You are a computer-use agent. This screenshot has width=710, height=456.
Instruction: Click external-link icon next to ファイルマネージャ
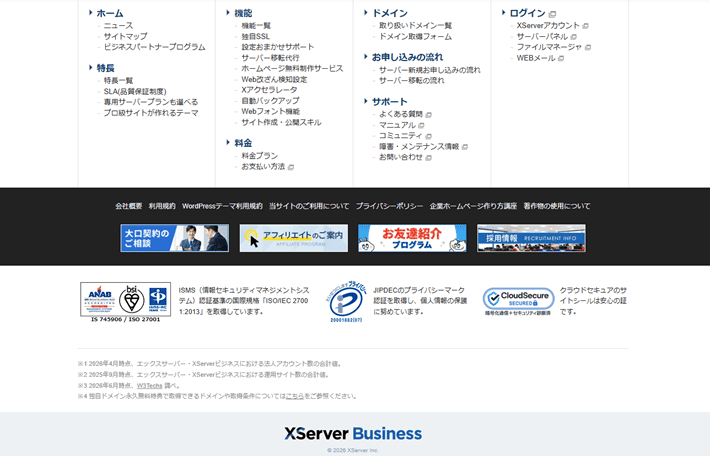pyautogui.click(x=588, y=48)
